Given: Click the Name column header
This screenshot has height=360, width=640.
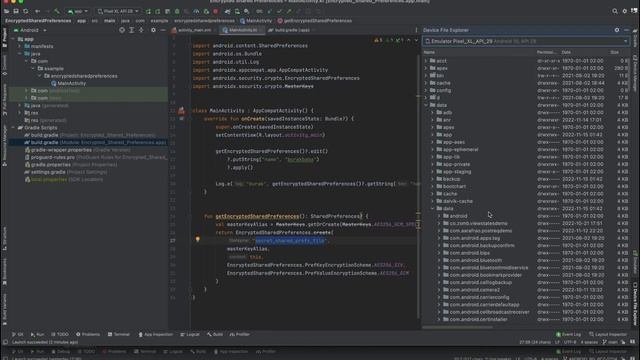Looking at the screenshot, I should [429, 52].
